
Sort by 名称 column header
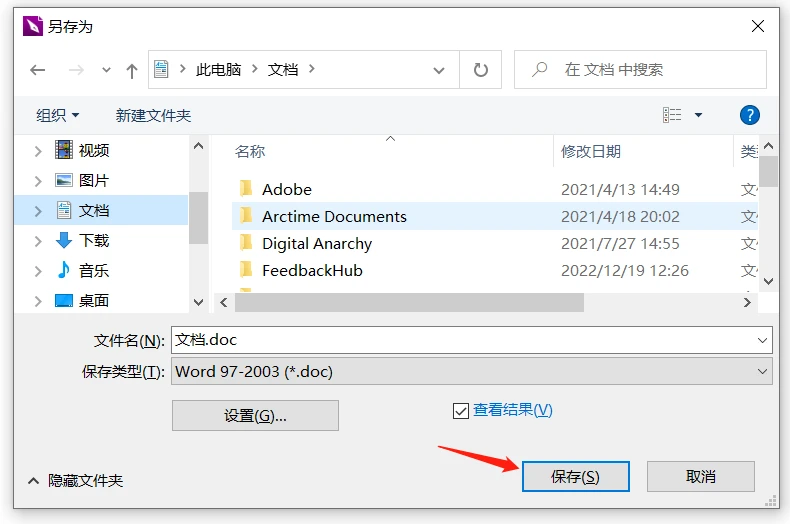coord(250,151)
